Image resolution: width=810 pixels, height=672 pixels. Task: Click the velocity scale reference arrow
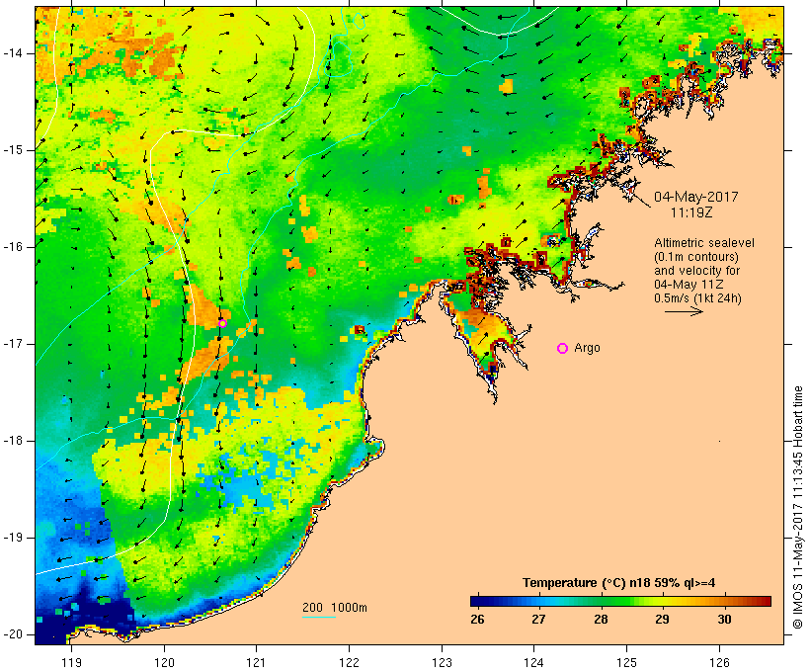click(x=684, y=311)
